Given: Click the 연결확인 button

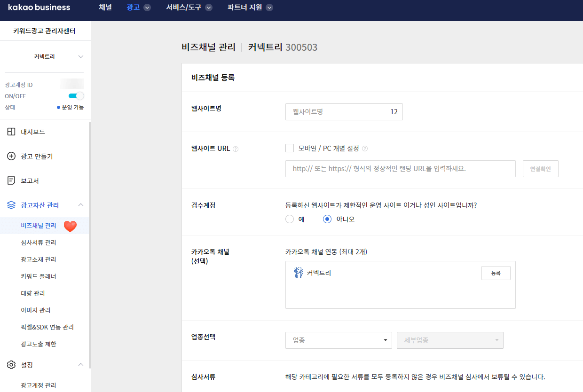Looking at the screenshot, I should [541, 169].
